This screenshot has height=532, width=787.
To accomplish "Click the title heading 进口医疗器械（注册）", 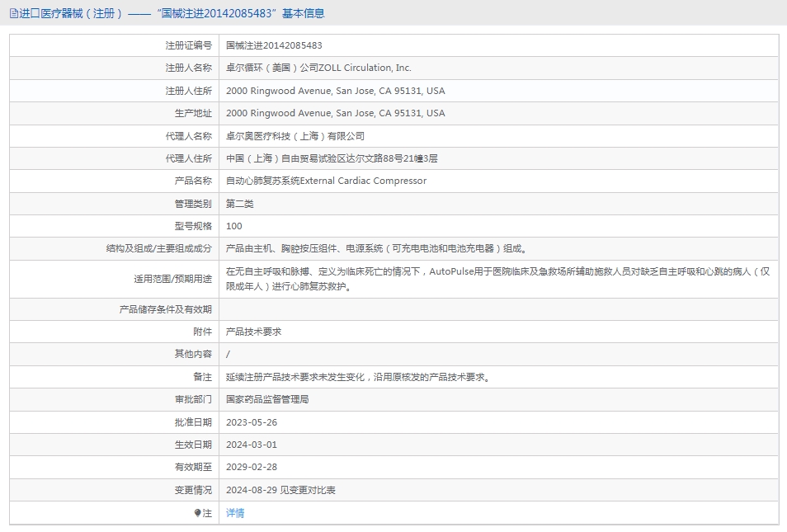I will pos(70,13).
